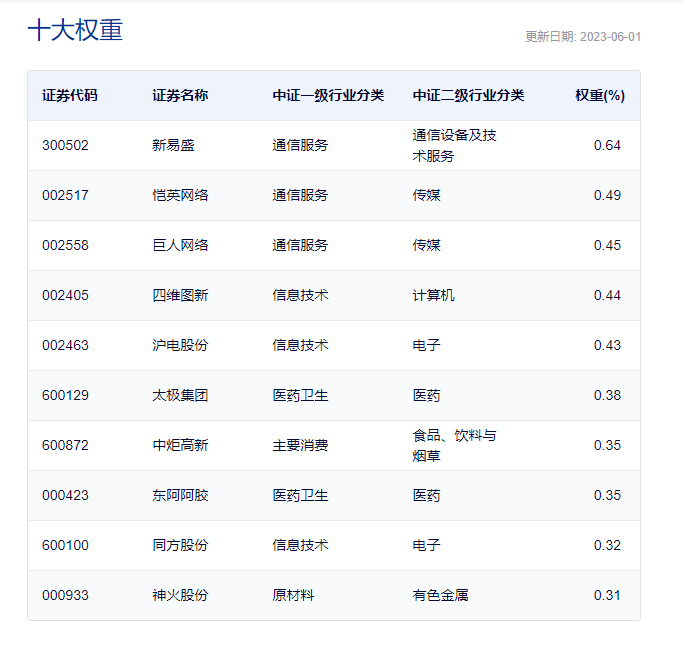Select security code 000423

(x=65, y=496)
